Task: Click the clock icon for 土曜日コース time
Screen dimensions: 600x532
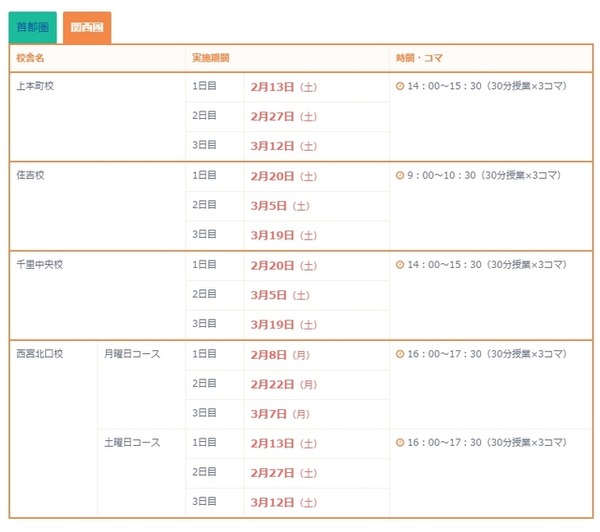Action: click(400, 442)
